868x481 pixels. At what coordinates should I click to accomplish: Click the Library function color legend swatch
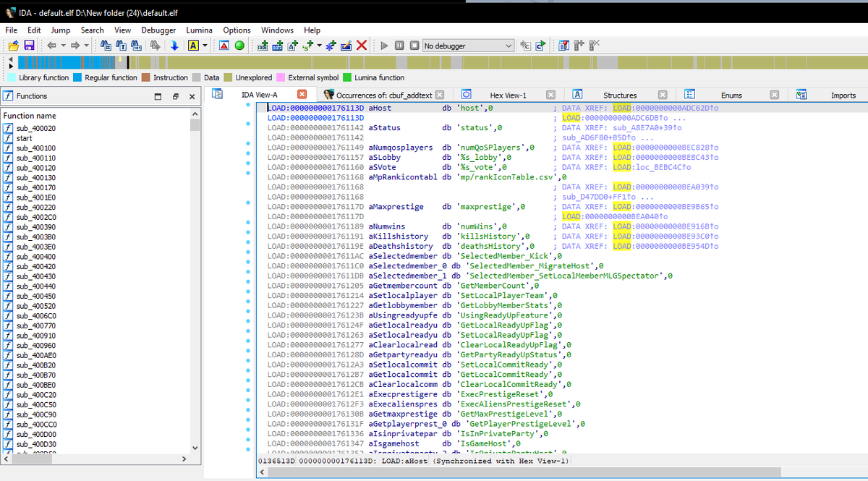[x=12, y=77]
